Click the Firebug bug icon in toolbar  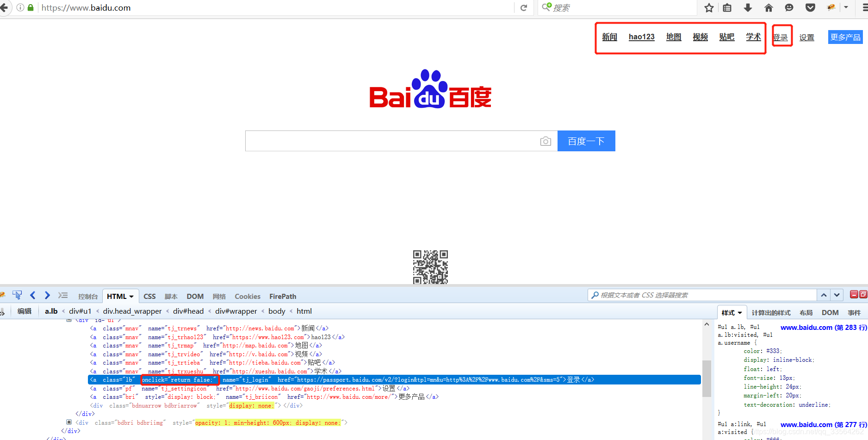831,7
